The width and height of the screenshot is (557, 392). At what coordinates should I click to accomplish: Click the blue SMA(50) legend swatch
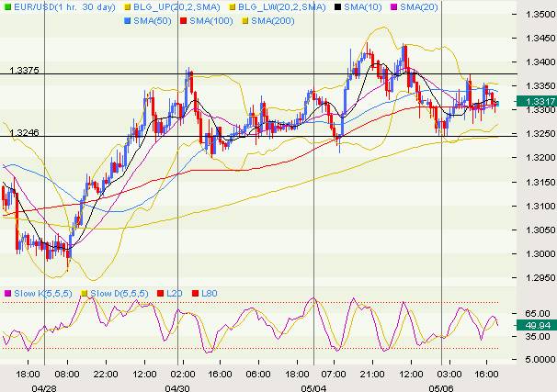(x=127, y=21)
